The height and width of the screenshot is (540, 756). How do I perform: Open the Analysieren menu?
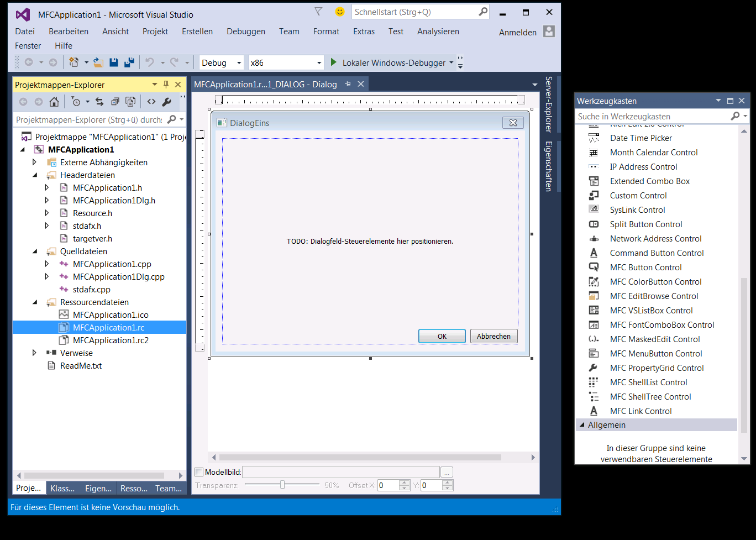(438, 32)
